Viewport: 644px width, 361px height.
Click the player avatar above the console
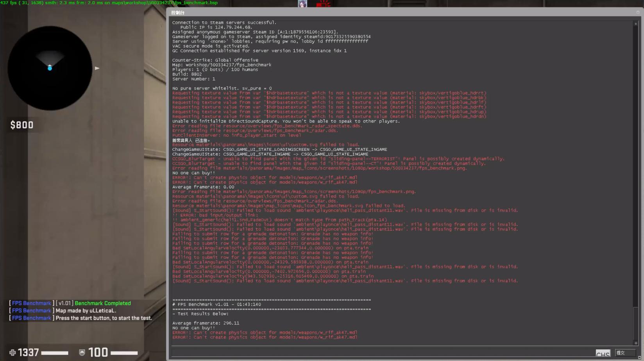[302, 4]
